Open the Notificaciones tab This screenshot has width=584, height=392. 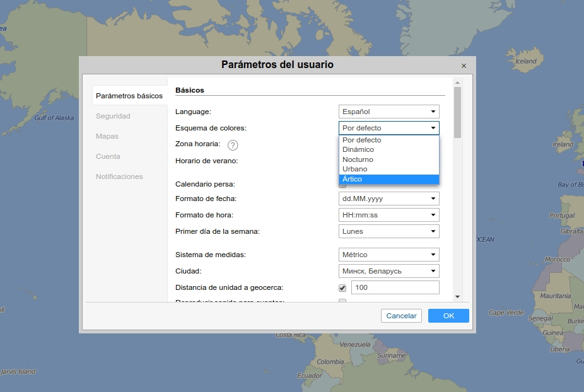119,176
